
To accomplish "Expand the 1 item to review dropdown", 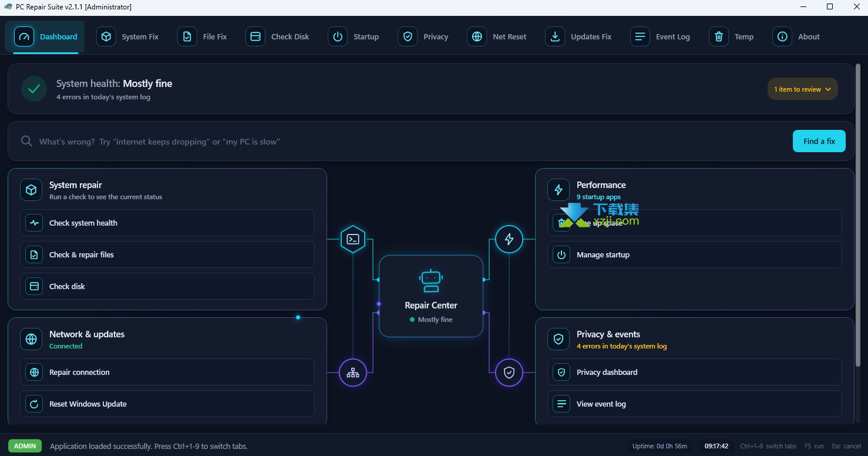I will 803,89.
